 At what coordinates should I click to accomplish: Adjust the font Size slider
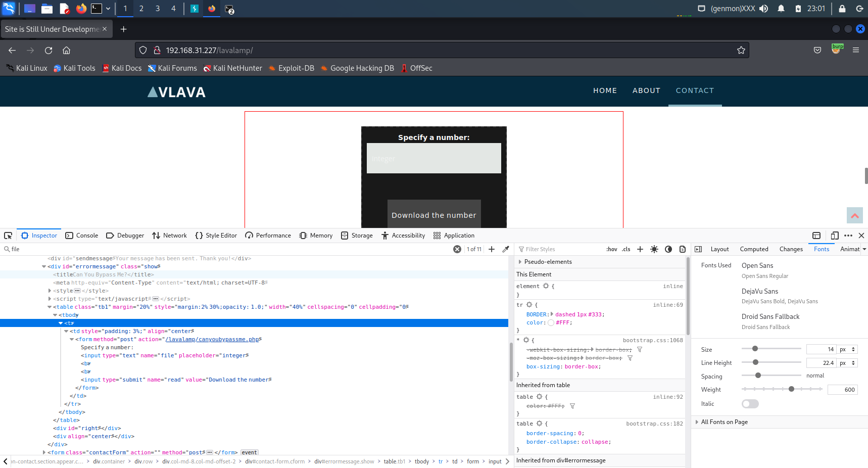coord(771,349)
